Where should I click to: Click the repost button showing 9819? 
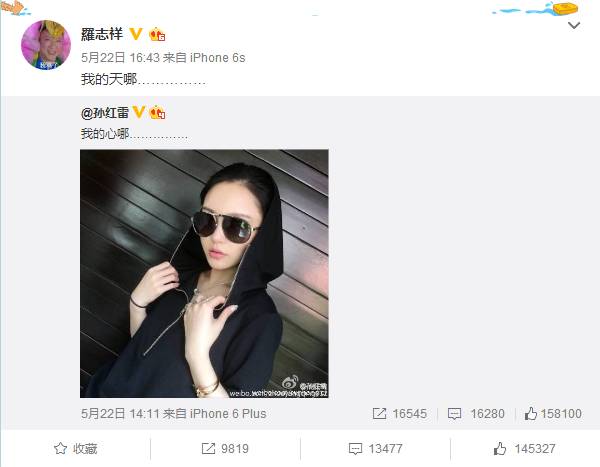point(225,449)
